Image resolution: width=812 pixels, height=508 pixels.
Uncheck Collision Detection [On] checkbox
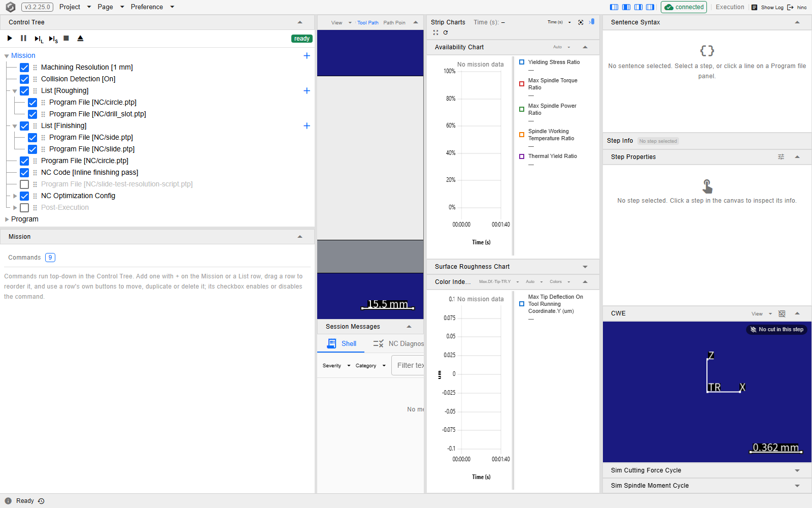[24, 79]
